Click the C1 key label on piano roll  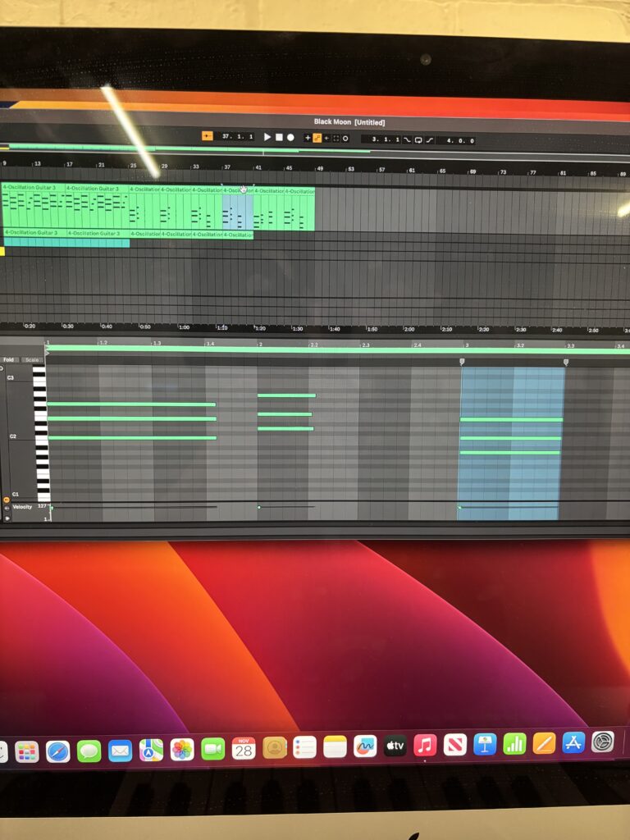click(15, 494)
